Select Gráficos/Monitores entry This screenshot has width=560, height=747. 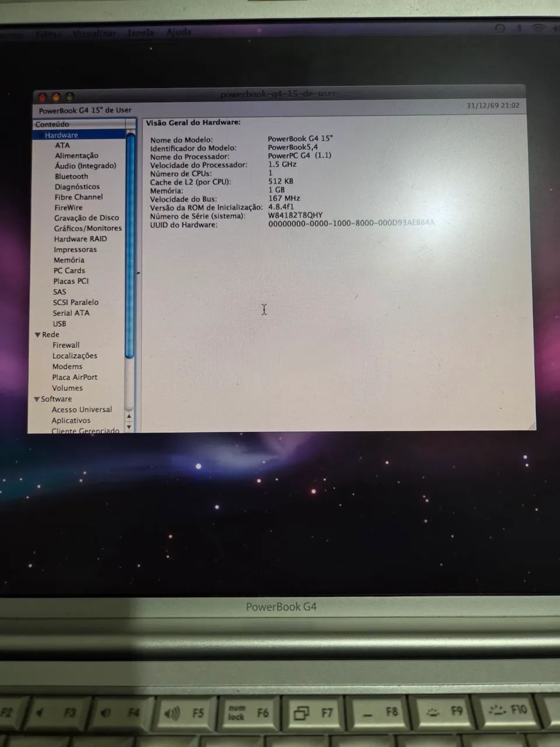87,228
